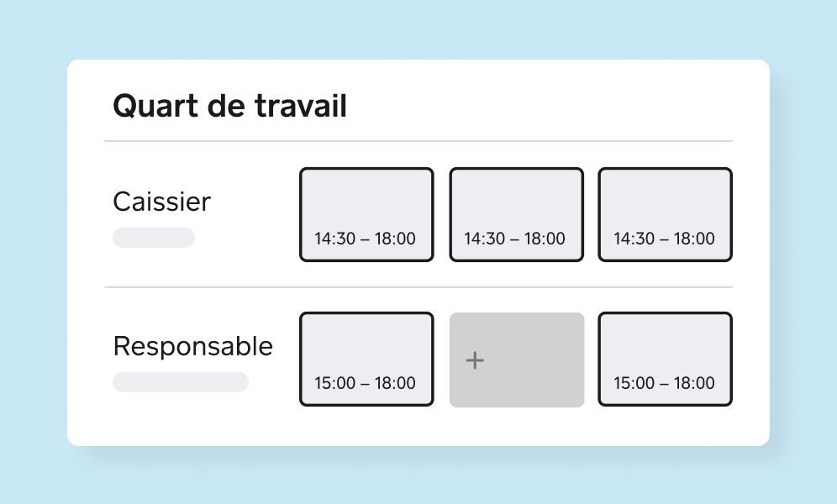837x504 pixels.
Task: Click the Responsable role label
Action: coord(192,347)
